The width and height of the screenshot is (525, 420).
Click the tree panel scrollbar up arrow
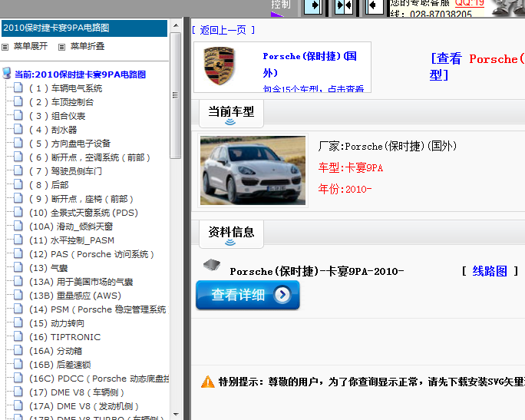point(176,25)
